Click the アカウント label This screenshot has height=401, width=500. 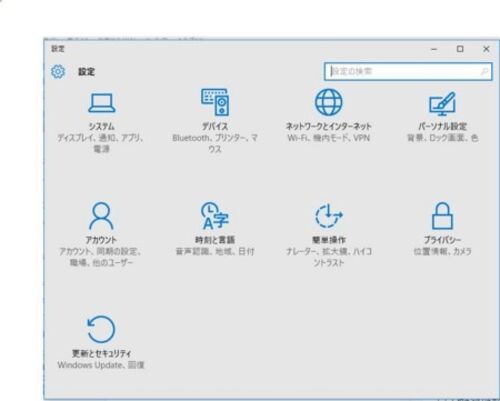coord(102,240)
